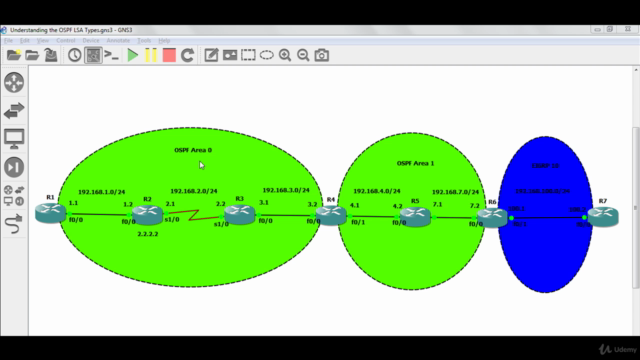The width and height of the screenshot is (640, 360).
Task: Click the OSPF Area 0 label
Action: tap(193, 150)
